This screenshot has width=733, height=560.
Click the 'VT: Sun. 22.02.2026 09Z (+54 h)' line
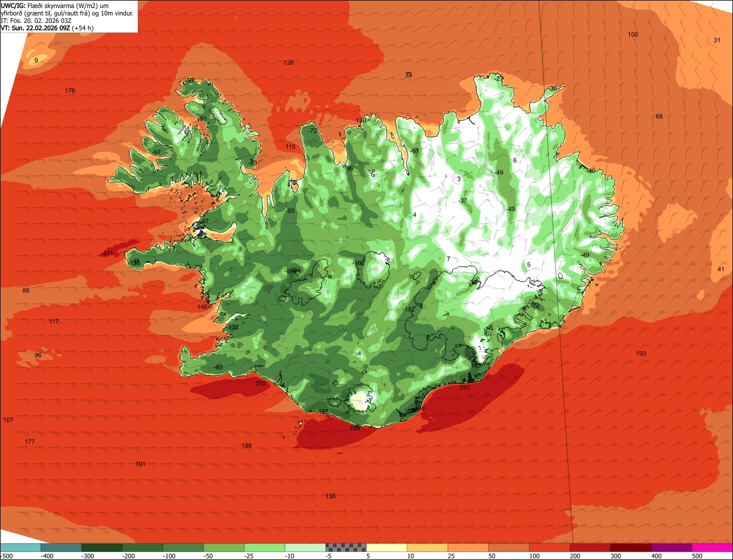pos(48,27)
